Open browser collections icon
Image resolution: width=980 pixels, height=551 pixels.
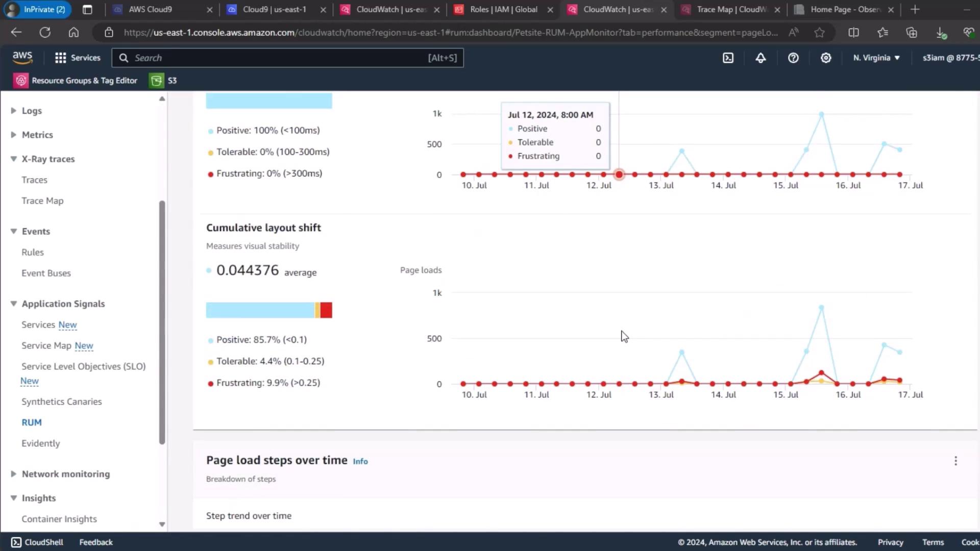[x=912, y=33]
